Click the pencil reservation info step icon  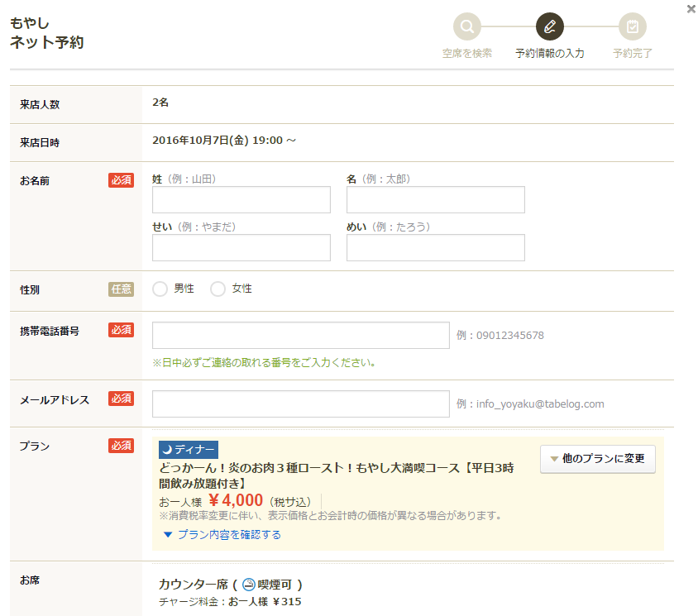(x=550, y=26)
